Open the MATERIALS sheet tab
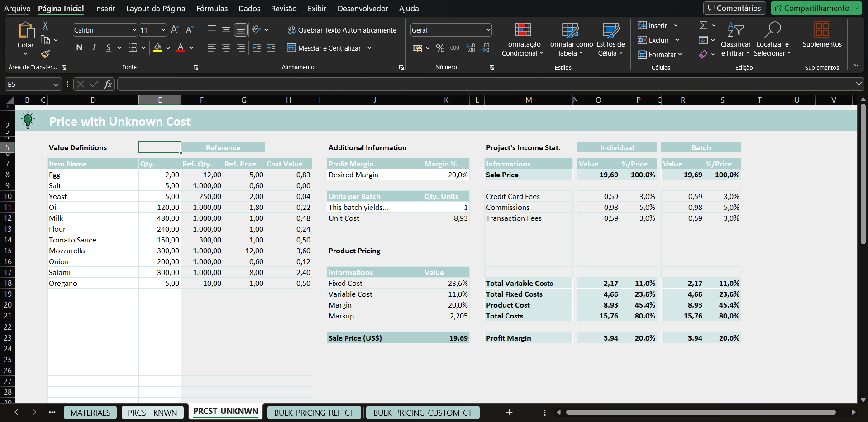The height and width of the screenshot is (422, 868). pyautogui.click(x=90, y=412)
